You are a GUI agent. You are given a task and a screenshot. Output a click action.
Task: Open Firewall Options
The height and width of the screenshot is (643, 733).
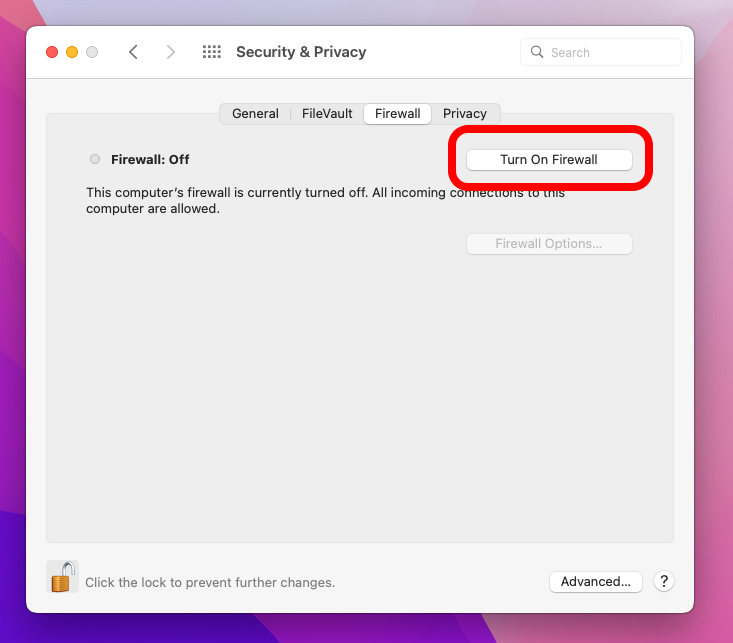tap(549, 244)
